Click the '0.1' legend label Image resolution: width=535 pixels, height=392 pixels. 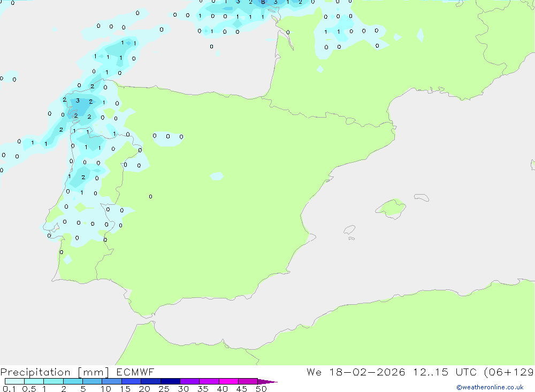[9, 389]
